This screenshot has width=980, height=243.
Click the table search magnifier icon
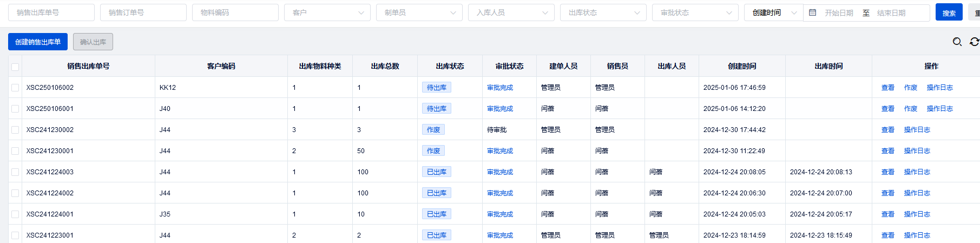click(x=957, y=42)
